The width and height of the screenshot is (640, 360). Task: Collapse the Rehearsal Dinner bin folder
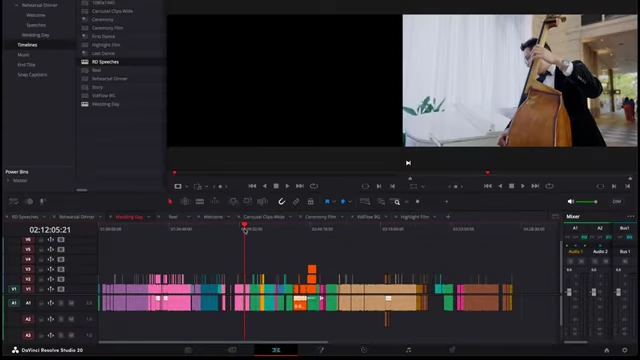(16, 5)
